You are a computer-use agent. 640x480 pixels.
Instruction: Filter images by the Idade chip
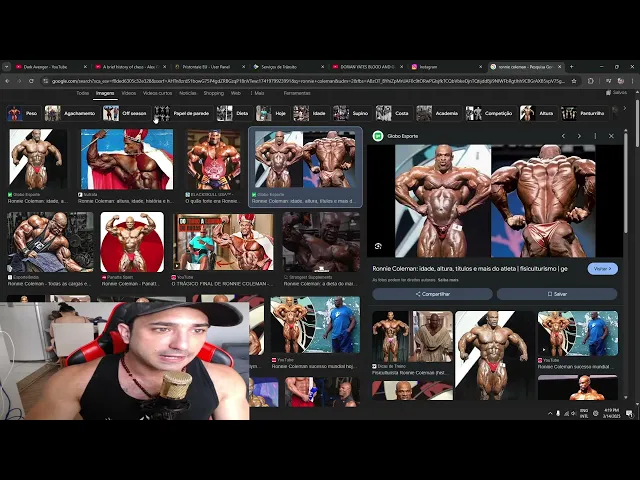click(x=311, y=113)
